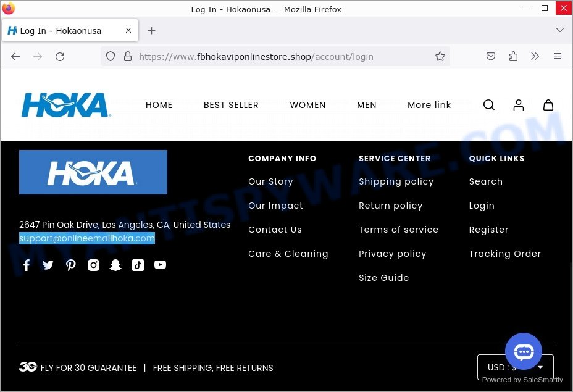Open a new browser tab

[x=152, y=31]
